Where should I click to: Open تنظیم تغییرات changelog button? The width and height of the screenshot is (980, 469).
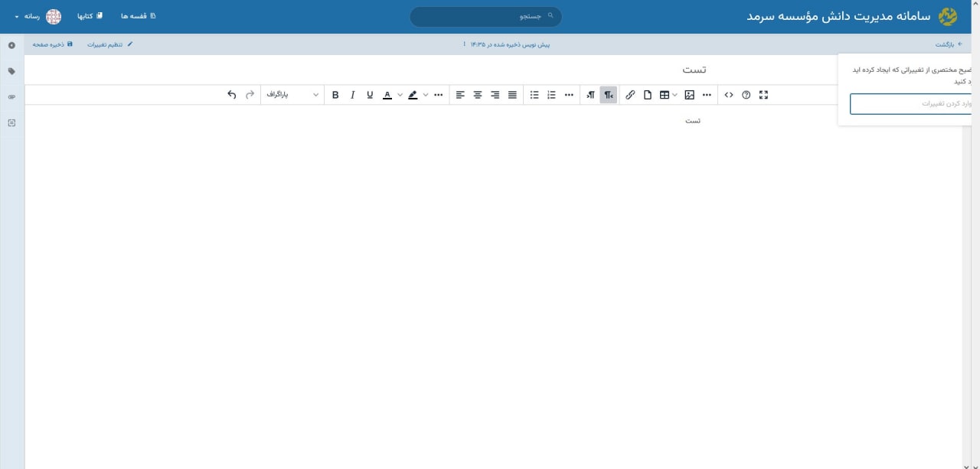click(109, 44)
